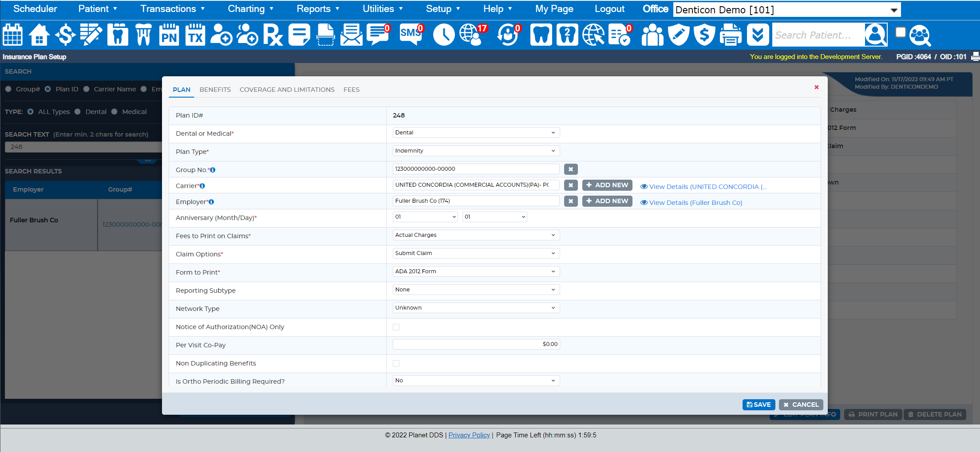
Task: Save the insurance plan
Action: [759, 405]
